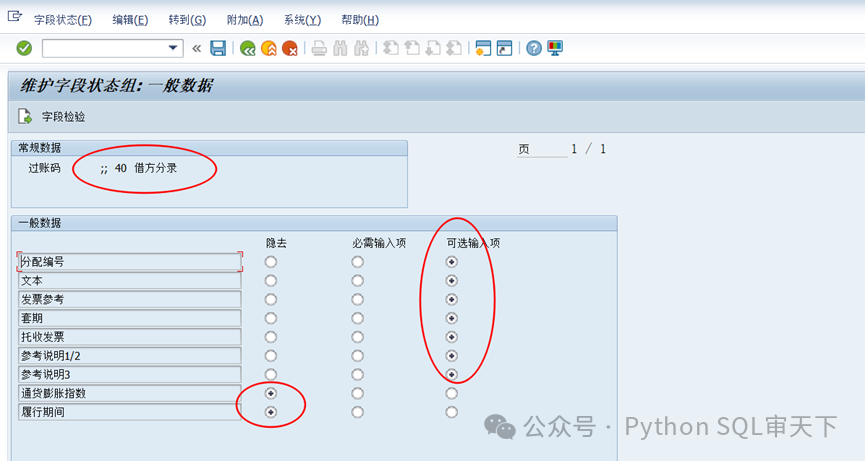Set 发票参考 to 必需输入项
Viewport: 865px width, 461px height.
(357, 299)
